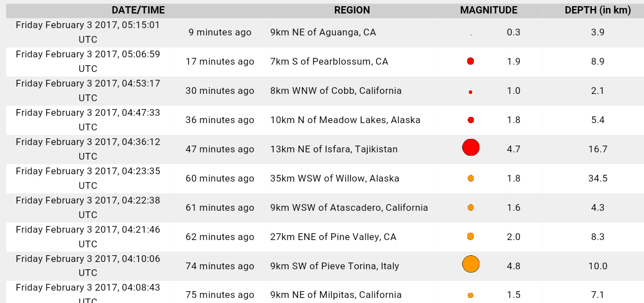This screenshot has height=303, width=644.
Task: Click the small red dot for Cobb, California
Action: click(x=471, y=92)
